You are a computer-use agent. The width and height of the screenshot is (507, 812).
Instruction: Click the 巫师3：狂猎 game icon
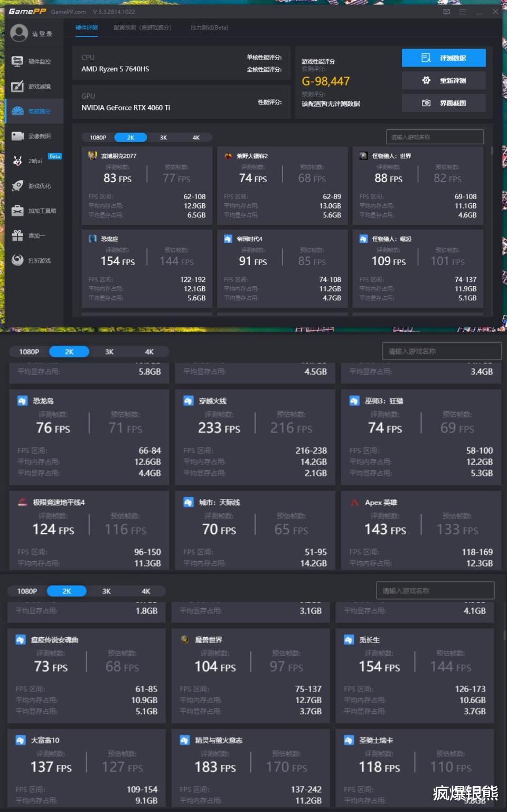[x=354, y=401]
